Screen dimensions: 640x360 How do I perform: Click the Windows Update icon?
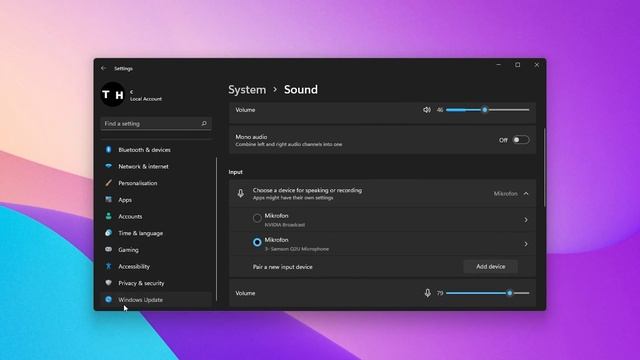pyautogui.click(x=109, y=300)
